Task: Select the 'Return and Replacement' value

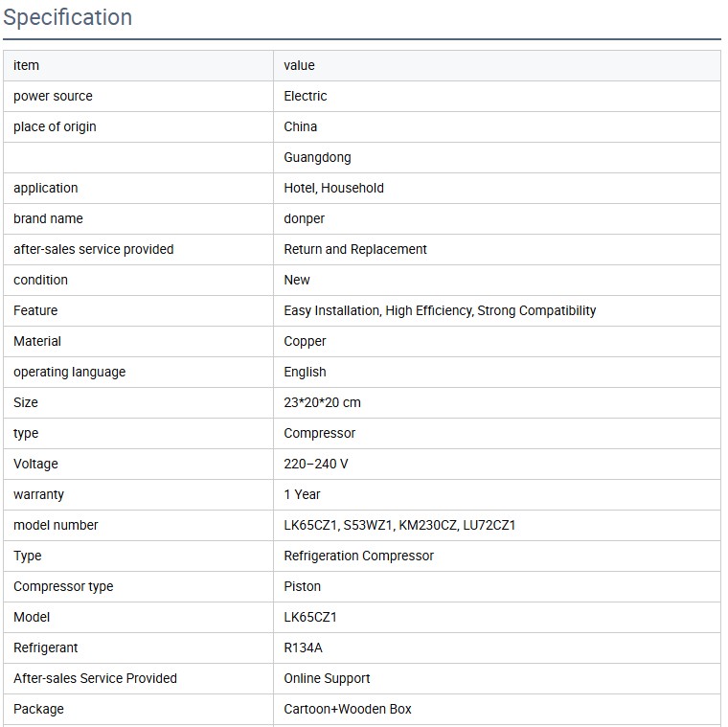Action: [355, 249]
